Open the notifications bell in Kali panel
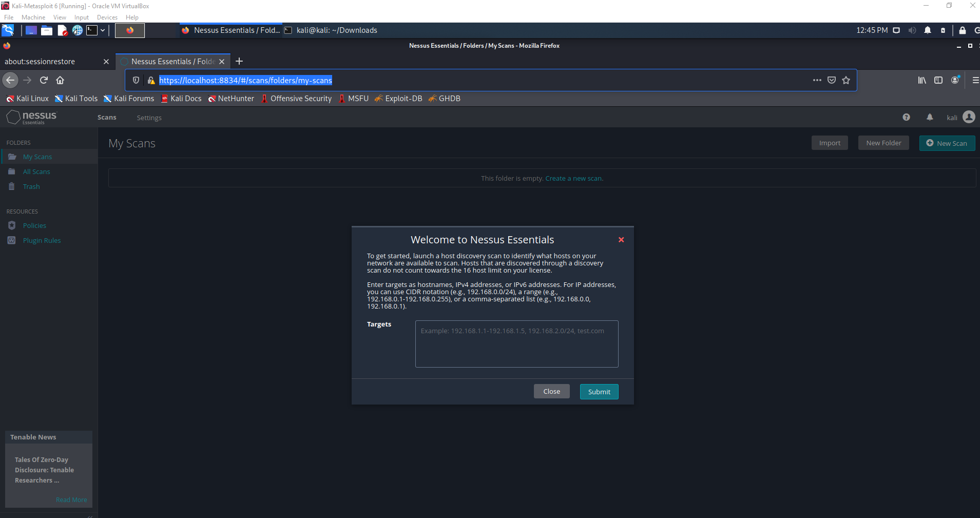The image size is (980, 518). click(928, 30)
